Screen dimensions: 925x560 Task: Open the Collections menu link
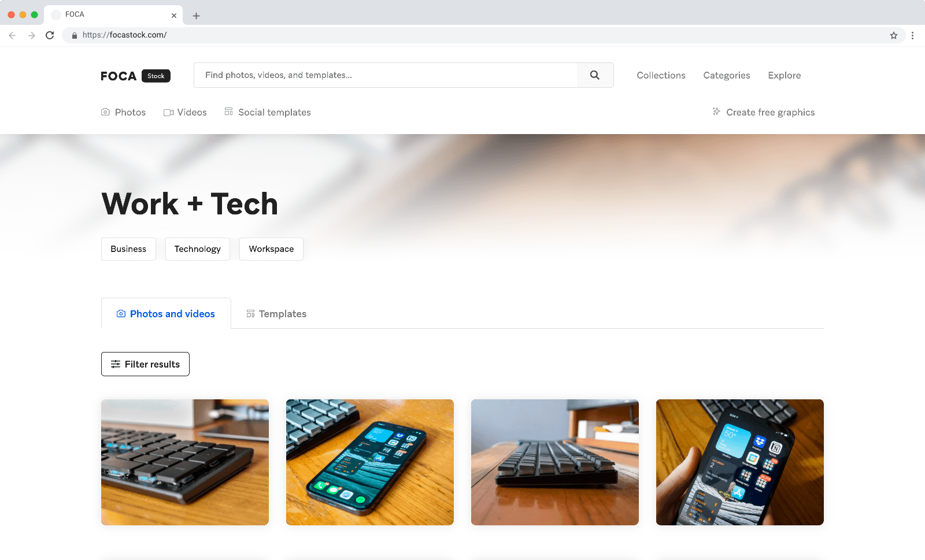coord(661,75)
